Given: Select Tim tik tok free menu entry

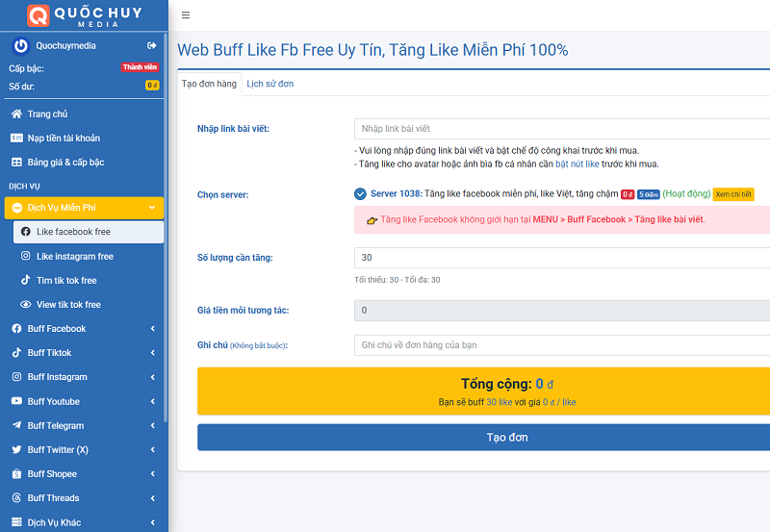Looking at the screenshot, I should (89, 280).
